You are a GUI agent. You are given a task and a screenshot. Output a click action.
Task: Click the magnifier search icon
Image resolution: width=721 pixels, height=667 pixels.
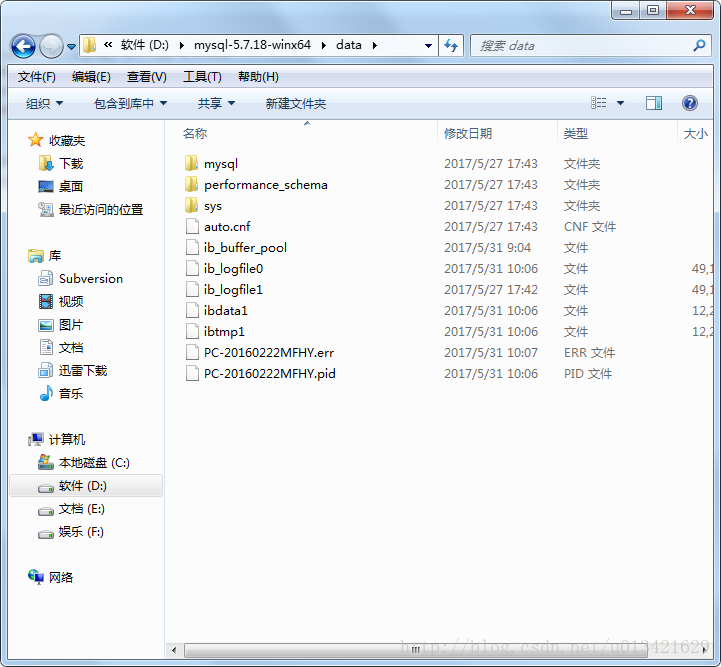tap(699, 46)
